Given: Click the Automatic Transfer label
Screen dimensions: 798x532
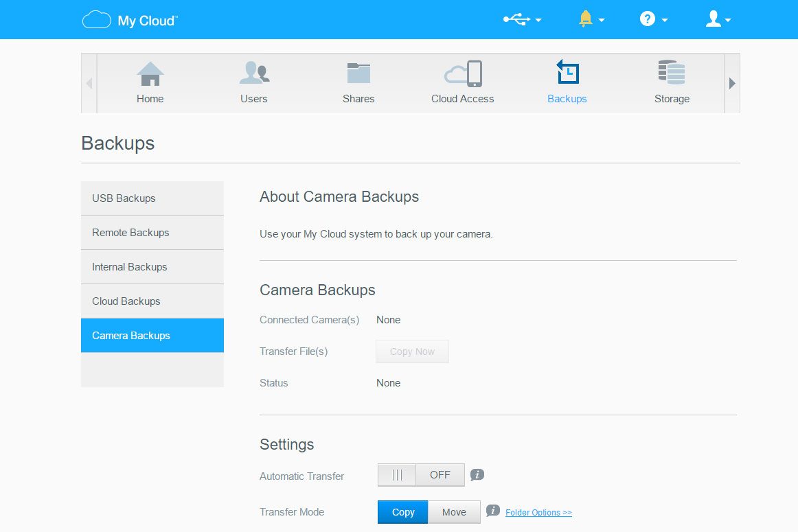Looking at the screenshot, I should coord(301,476).
